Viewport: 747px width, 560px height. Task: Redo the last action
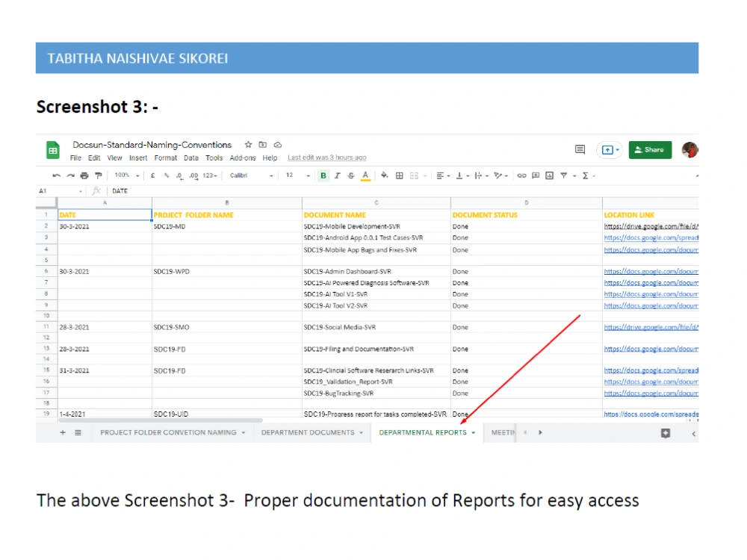pyautogui.click(x=70, y=175)
